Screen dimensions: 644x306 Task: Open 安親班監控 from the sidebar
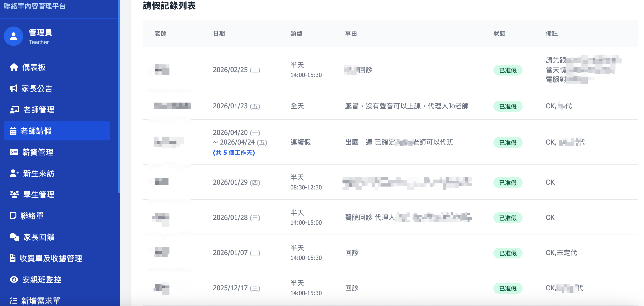[57, 279]
